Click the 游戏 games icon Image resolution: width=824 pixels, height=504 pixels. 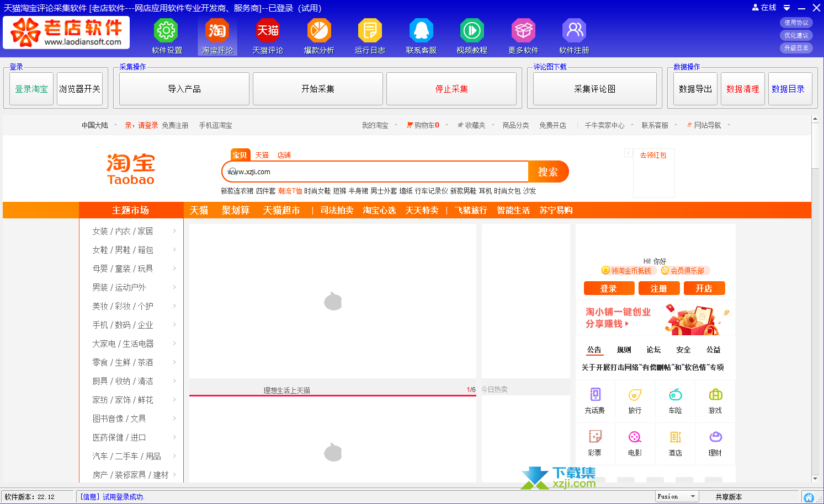(715, 394)
